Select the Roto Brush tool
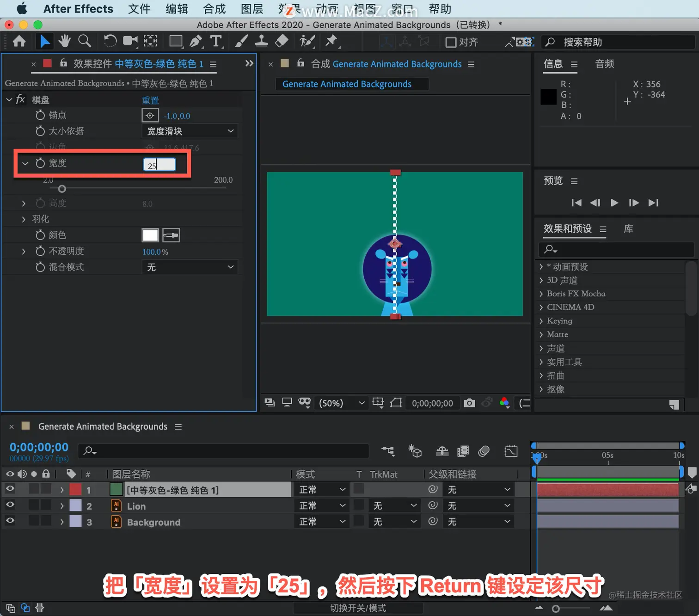This screenshot has height=616, width=699. 307,41
